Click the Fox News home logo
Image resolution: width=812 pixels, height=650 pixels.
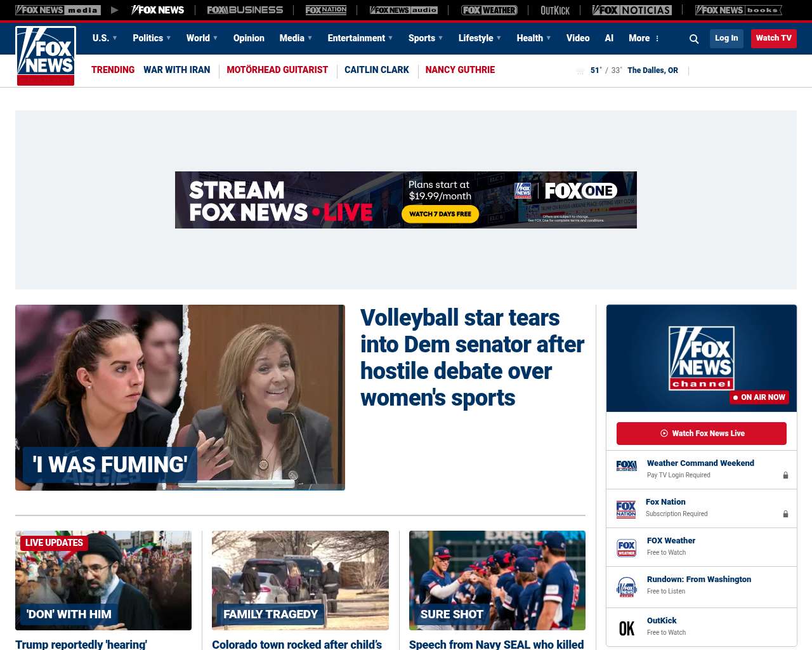point(46,56)
